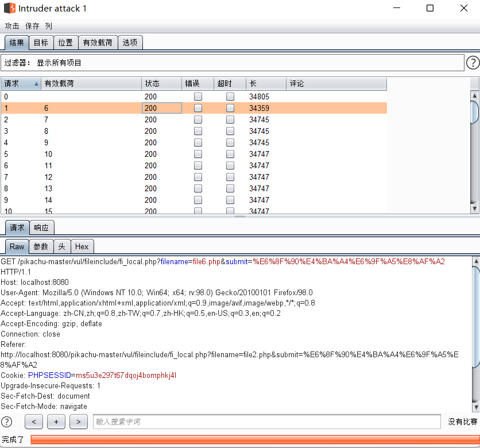This screenshot has height=448, width=480.
Task: Select the 头 view tab
Action: pyautogui.click(x=62, y=246)
